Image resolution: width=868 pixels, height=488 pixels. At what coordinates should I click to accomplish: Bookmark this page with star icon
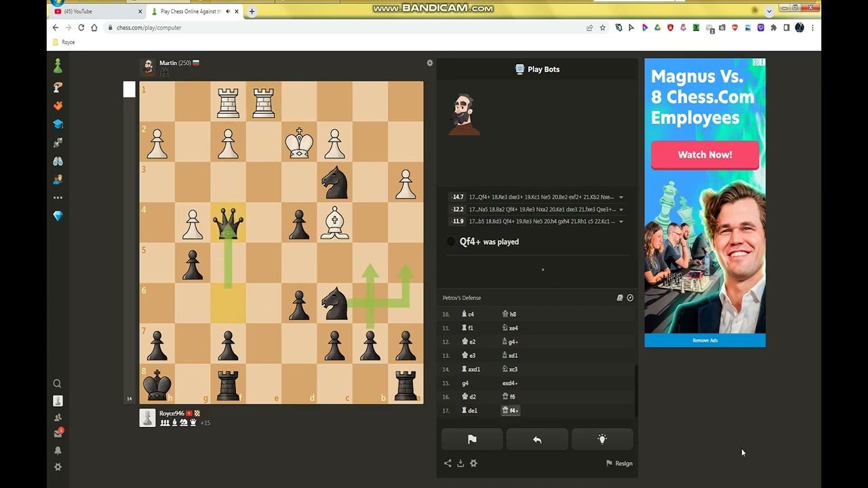(x=602, y=28)
